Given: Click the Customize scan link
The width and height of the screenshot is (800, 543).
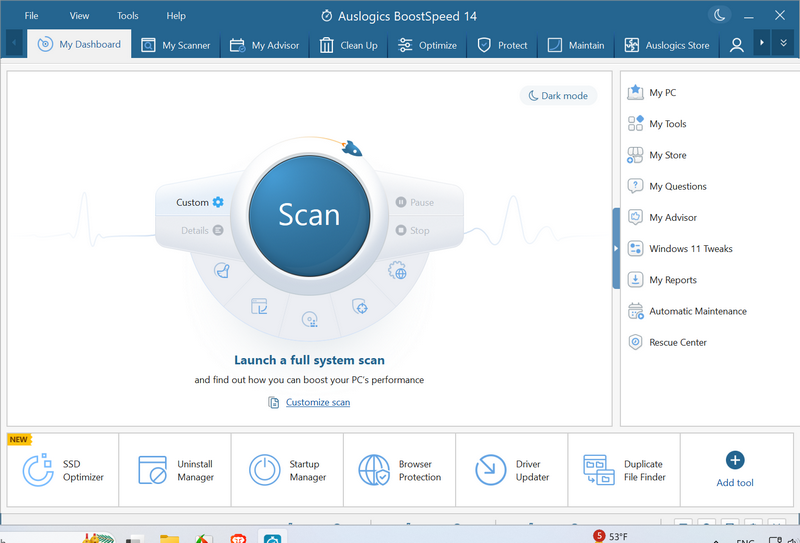Looking at the screenshot, I should pos(318,402).
